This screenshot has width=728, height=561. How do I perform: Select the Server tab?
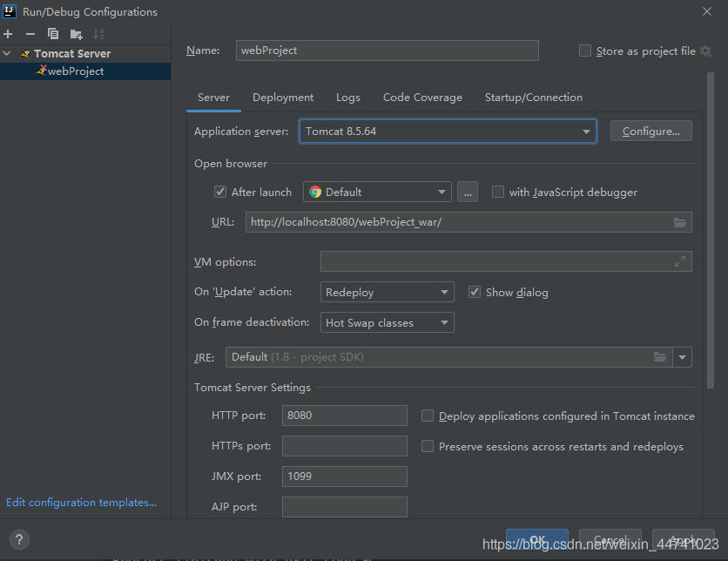pyautogui.click(x=213, y=98)
